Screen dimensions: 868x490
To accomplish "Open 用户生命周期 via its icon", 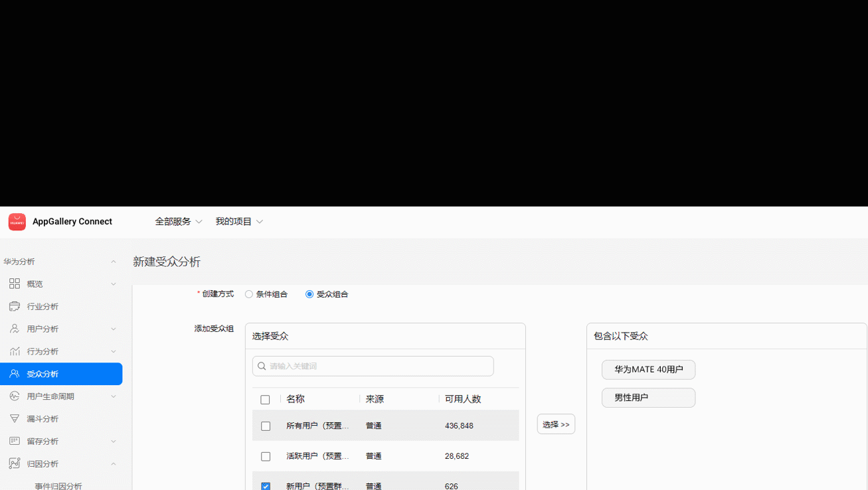I will pos(14,396).
